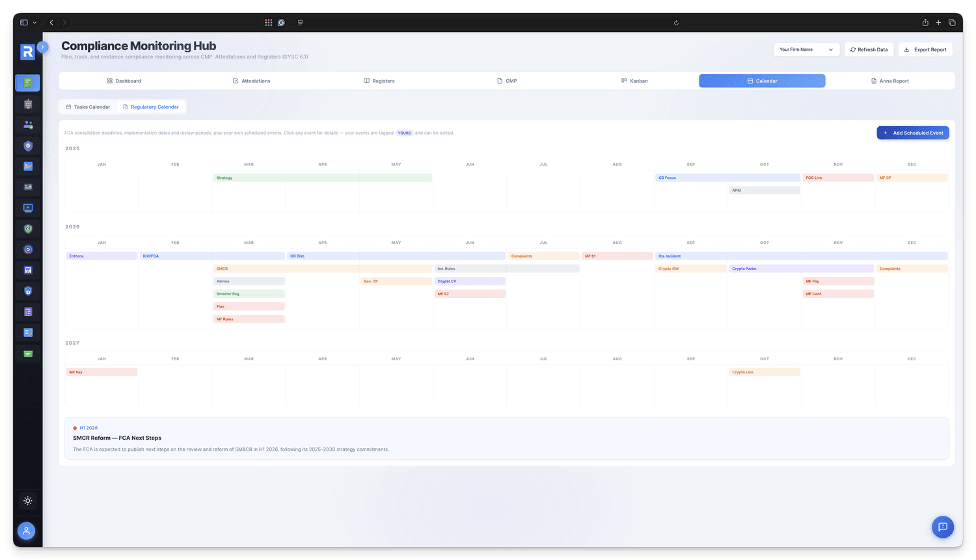Open the green checklist compliance sidebar module
This screenshot has height=560, width=976.
point(28,83)
